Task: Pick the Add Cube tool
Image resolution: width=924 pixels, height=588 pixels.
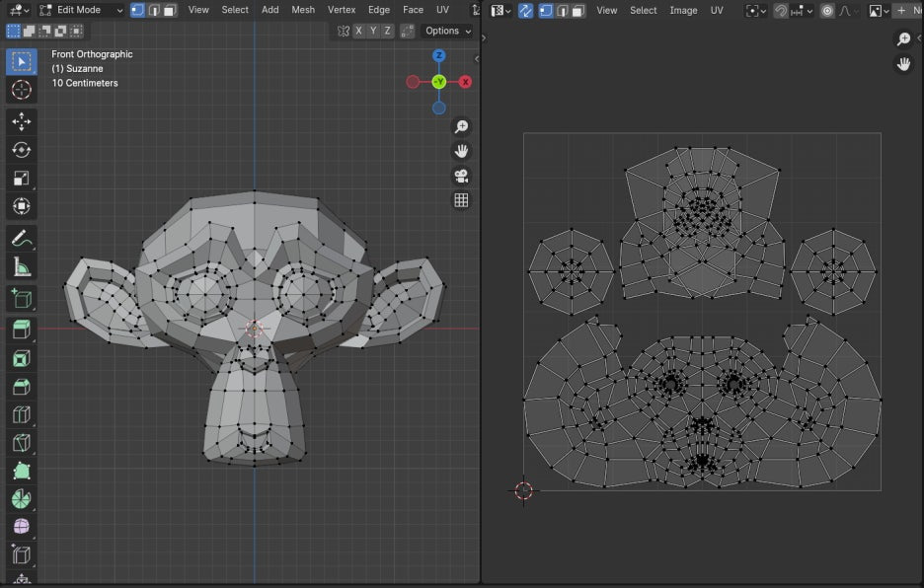Action: (x=21, y=299)
